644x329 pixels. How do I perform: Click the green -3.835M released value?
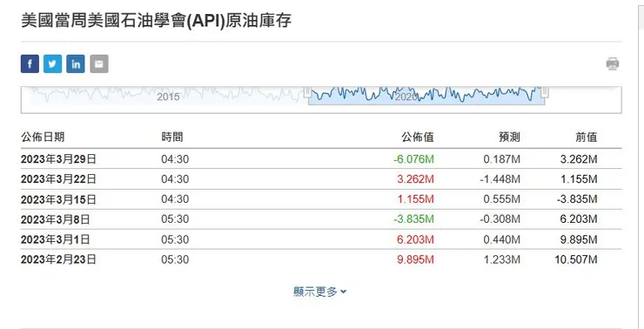413,219
